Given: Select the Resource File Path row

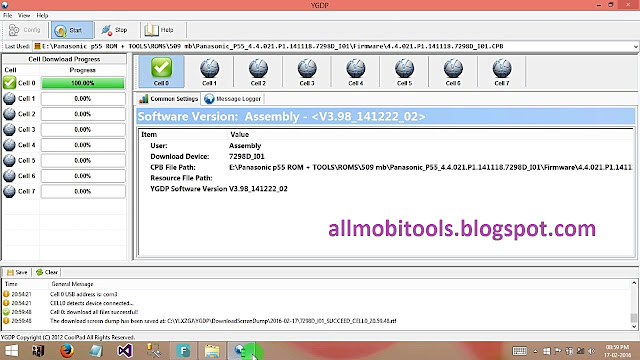Looking at the screenshot, I should pos(386,178).
